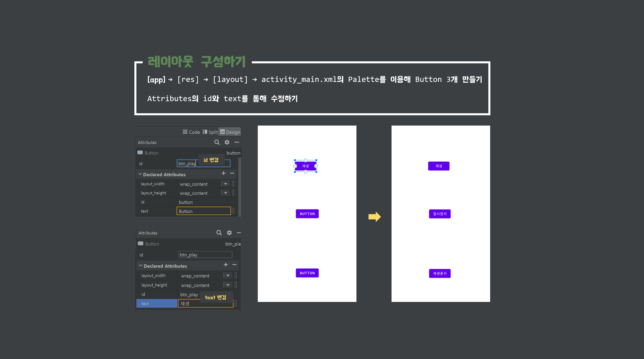Collapse lower Declared Attributes section
Image resolution: width=644 pixels, height=359 pixels.
coord(141,266)
